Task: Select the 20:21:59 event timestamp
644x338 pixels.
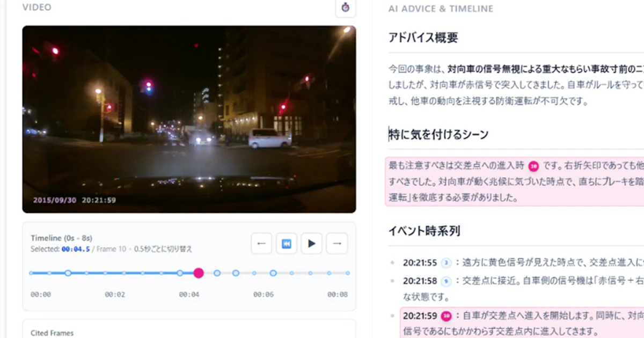Action: 420,315
